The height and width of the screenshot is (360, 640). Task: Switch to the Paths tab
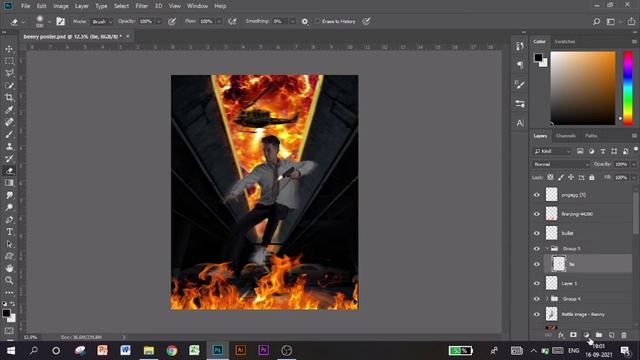click(591, 136)
